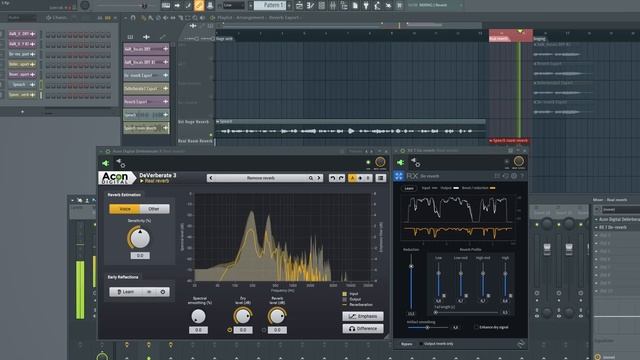Toggle the green enable LED on DeVerberate wrapper
This screenshot has height=360, width=640.
point(368,162)
